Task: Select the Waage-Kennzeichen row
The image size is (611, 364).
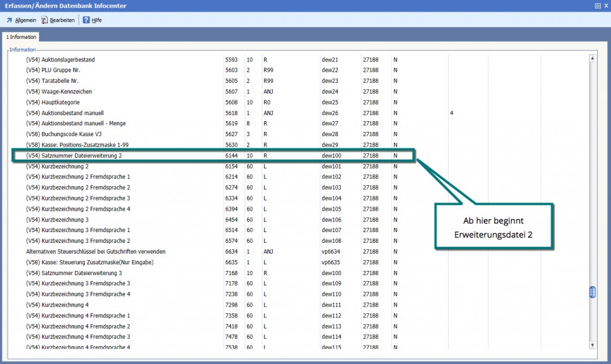Action: click(59, 92)
